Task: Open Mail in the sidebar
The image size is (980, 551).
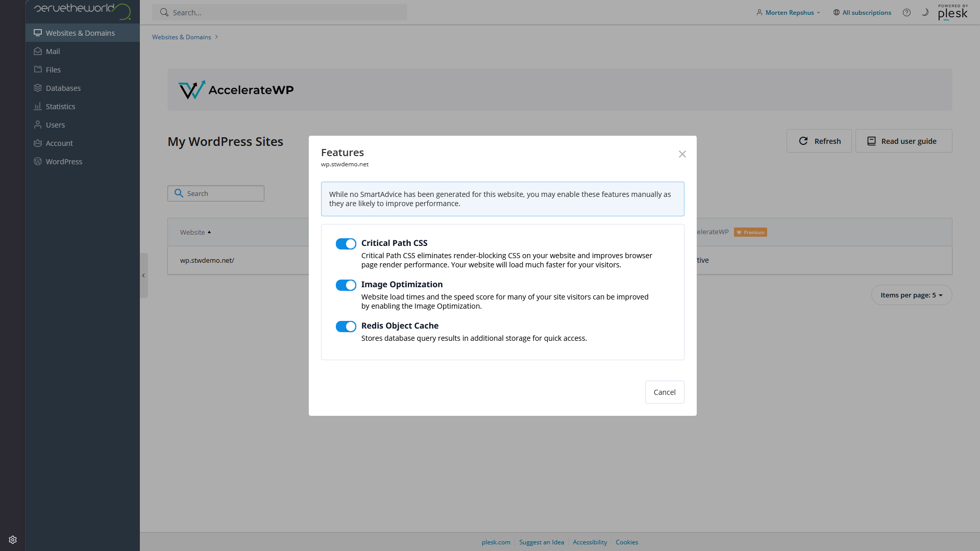Action: point(83,51)
